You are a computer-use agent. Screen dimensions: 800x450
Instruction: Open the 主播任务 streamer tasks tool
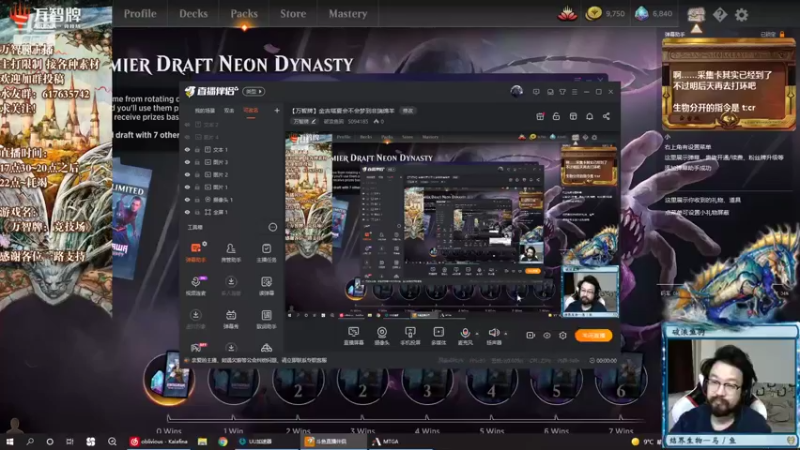point(266,252)
